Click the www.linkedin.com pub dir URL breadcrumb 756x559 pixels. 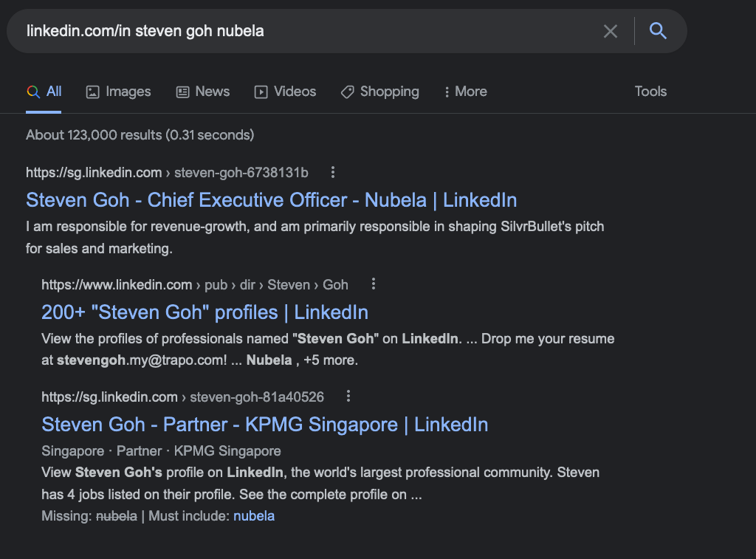(x=195, y=285)
